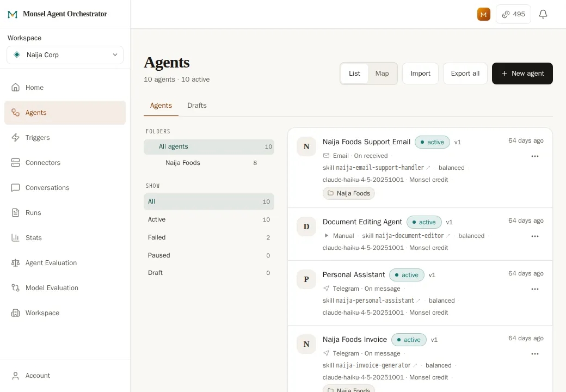This screenshot has width=566, height=392.
Task: Click the Agents sidebar icon
Action: click(16, 113)
